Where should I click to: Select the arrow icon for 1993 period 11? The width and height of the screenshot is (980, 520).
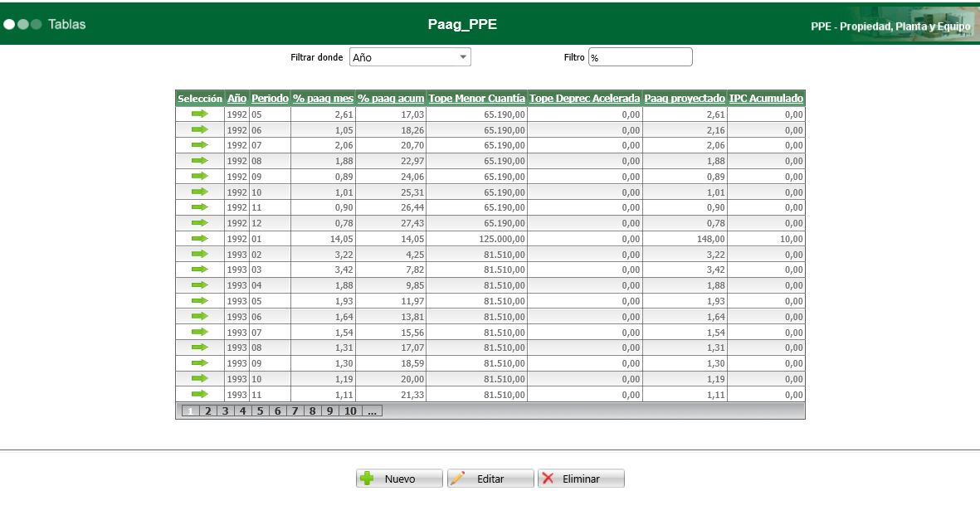199,395
